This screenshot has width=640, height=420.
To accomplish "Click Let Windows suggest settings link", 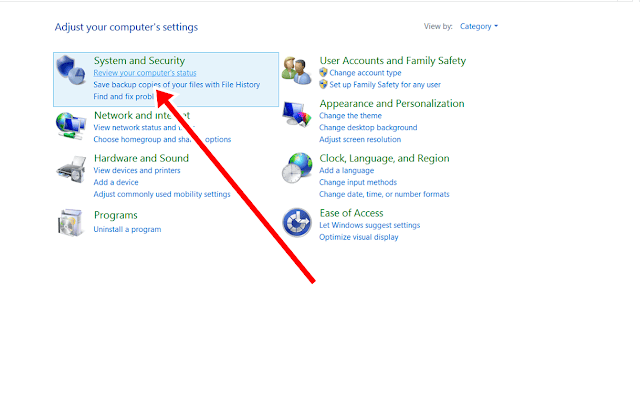I will (369, 225).
